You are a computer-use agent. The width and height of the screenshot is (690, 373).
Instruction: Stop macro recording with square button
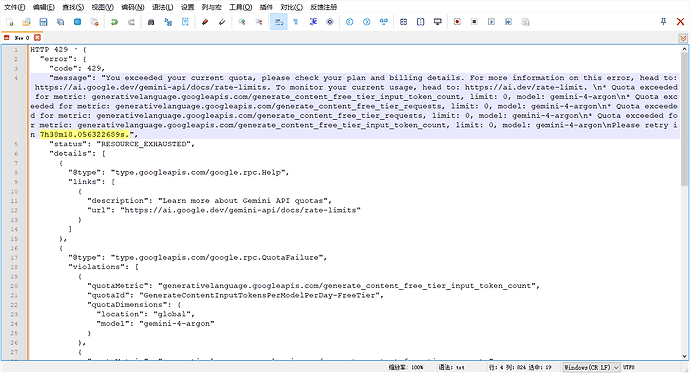474,22
